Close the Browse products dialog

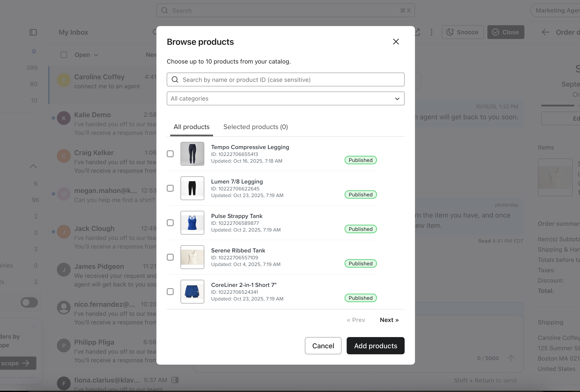(x=396, y=42)
